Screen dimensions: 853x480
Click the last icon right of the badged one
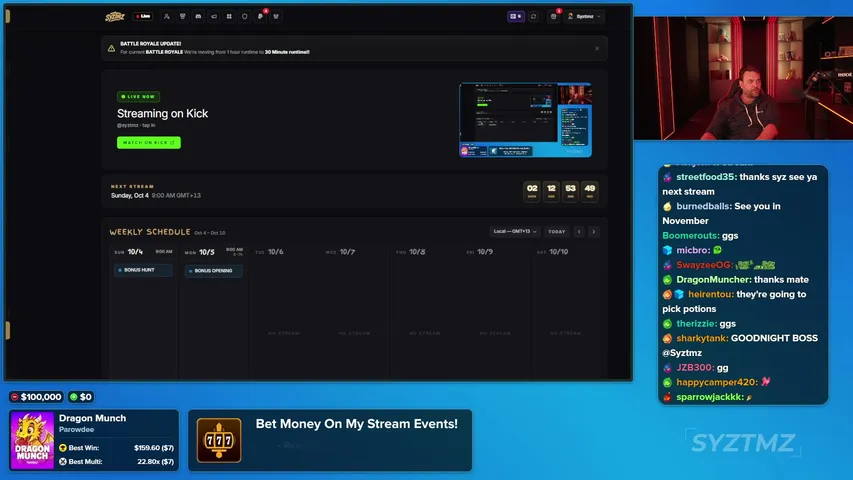point(276,16)
